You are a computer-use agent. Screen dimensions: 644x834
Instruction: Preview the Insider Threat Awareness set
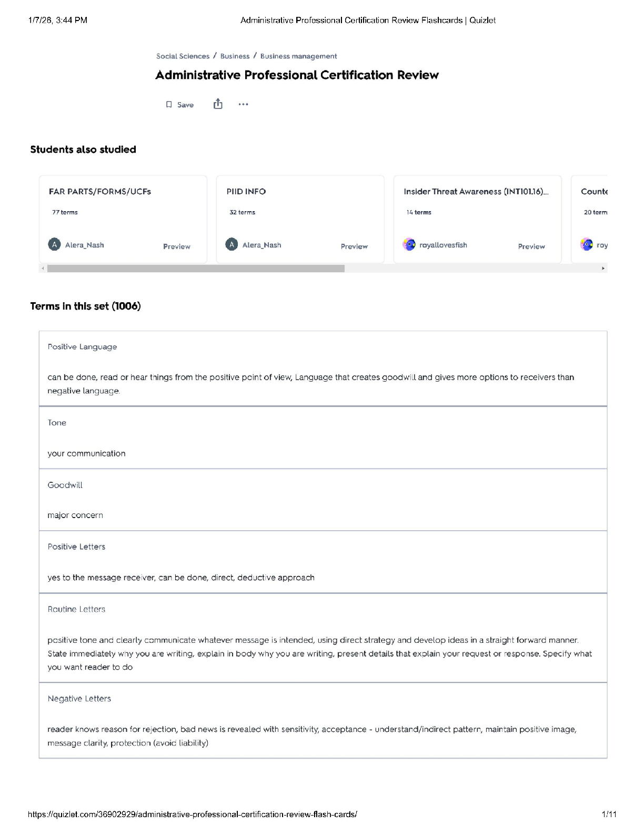(531, 246)
